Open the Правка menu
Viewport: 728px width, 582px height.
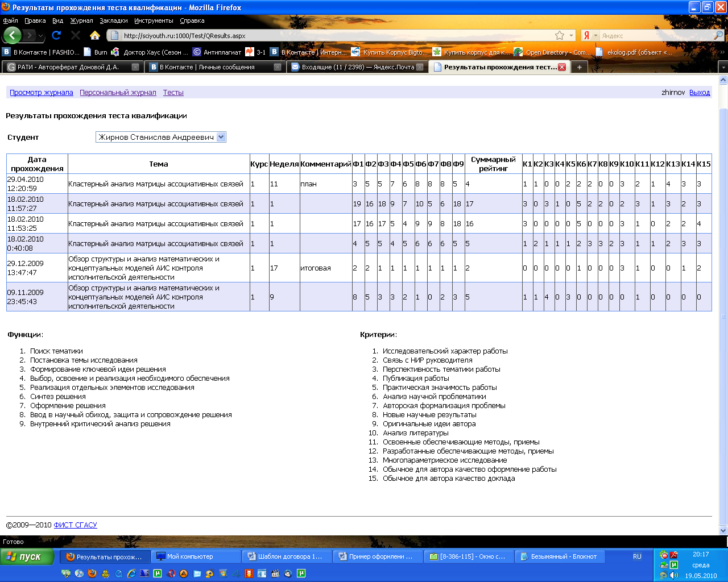click(x=35, y=20)
